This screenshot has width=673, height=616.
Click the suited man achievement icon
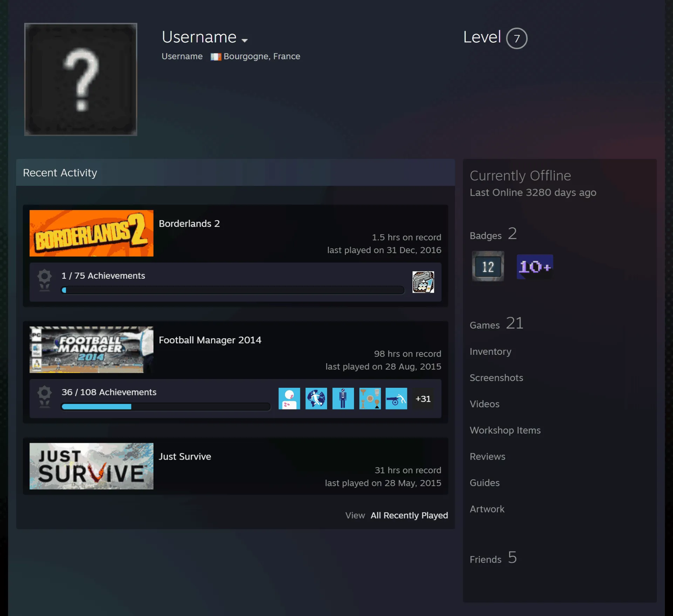(x=343, y=398)
